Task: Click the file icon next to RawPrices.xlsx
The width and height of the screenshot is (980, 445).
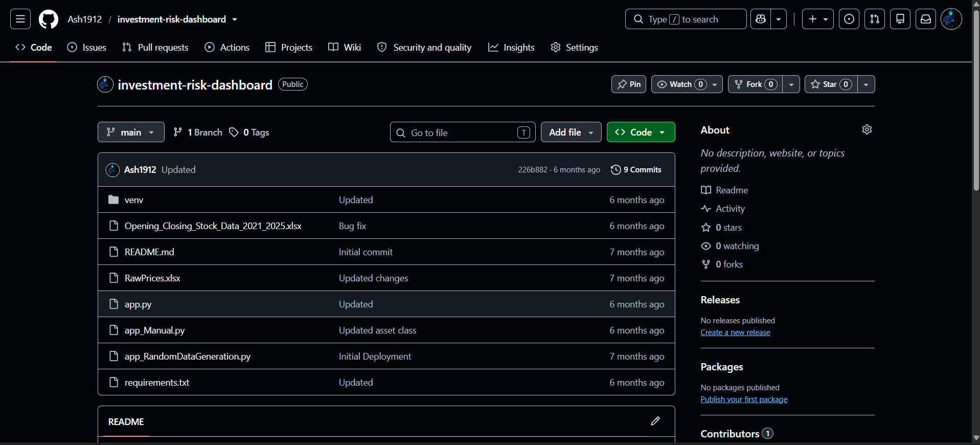Action: [x=113, y=278]
